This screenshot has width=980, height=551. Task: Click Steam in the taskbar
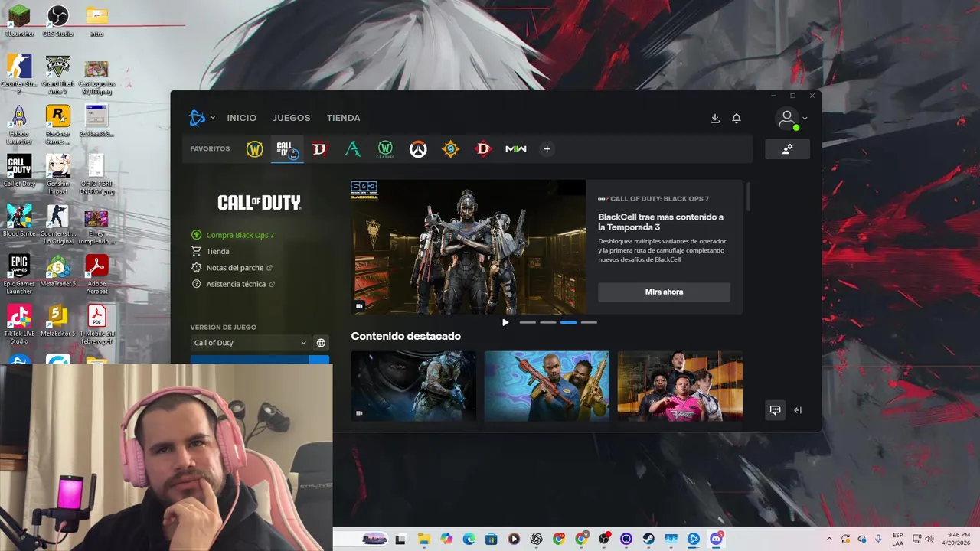[x=648, y=539]
